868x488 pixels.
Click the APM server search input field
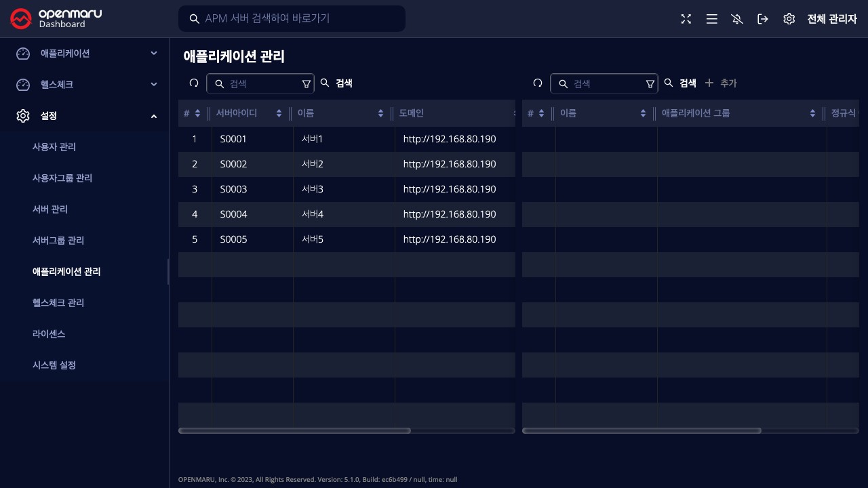coord(298,18)
